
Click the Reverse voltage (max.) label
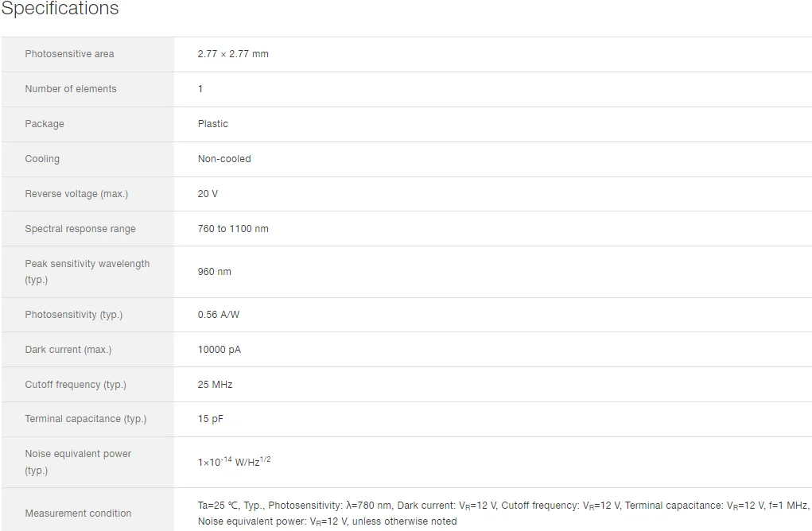pos(76,194)
